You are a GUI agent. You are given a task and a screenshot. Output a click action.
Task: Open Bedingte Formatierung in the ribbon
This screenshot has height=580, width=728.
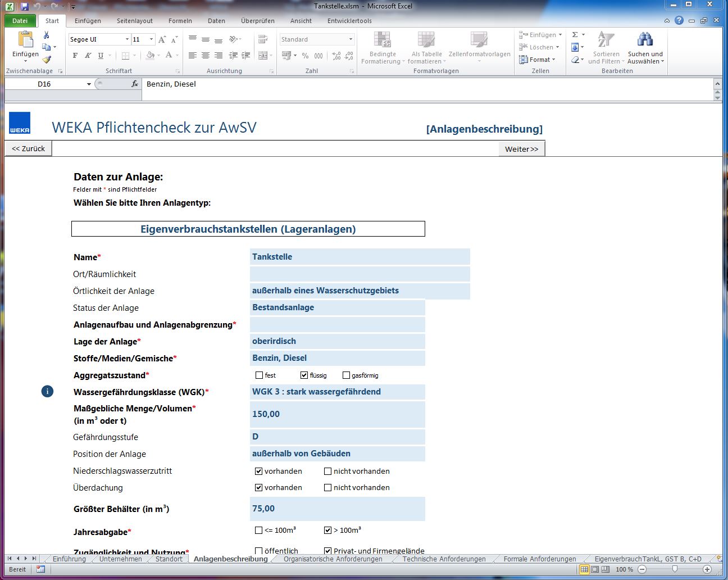point(383,48)
